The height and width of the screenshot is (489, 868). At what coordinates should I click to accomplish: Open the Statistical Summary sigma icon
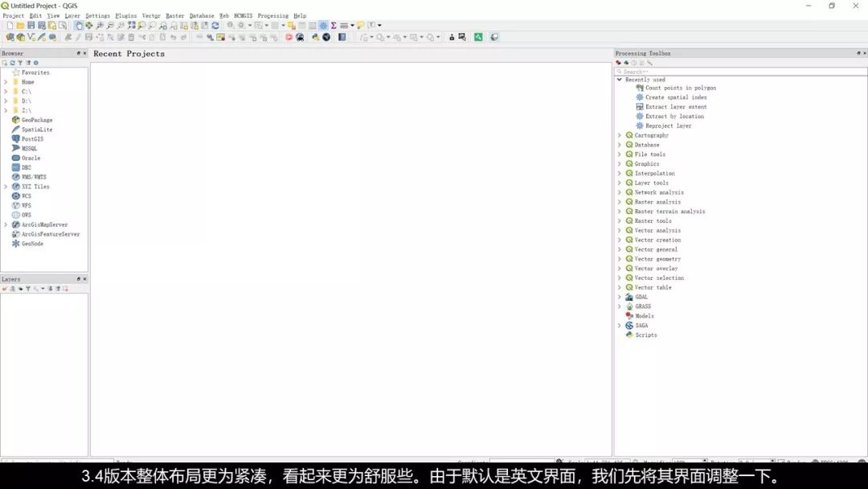pos(334,26)
